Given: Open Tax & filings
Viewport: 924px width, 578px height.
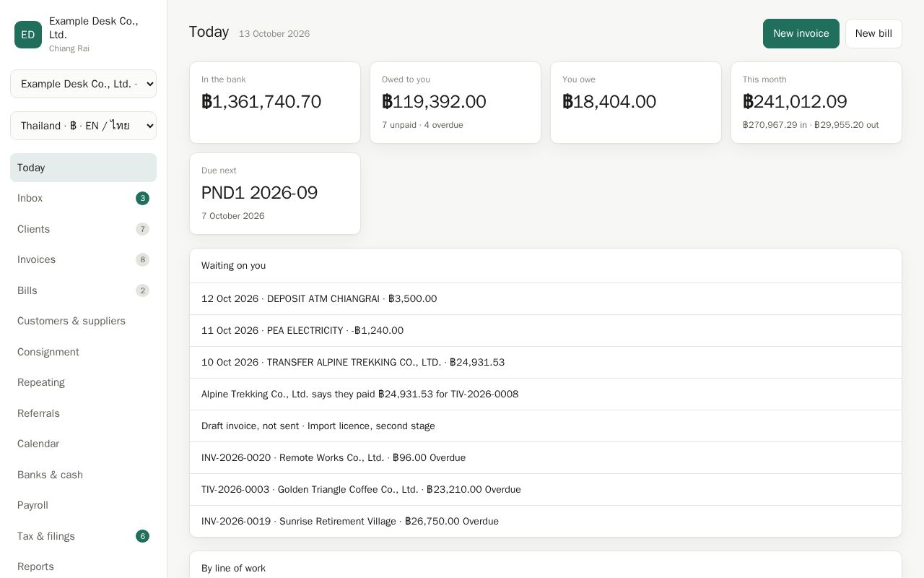Looking at the screenshot, I should 83,536.
